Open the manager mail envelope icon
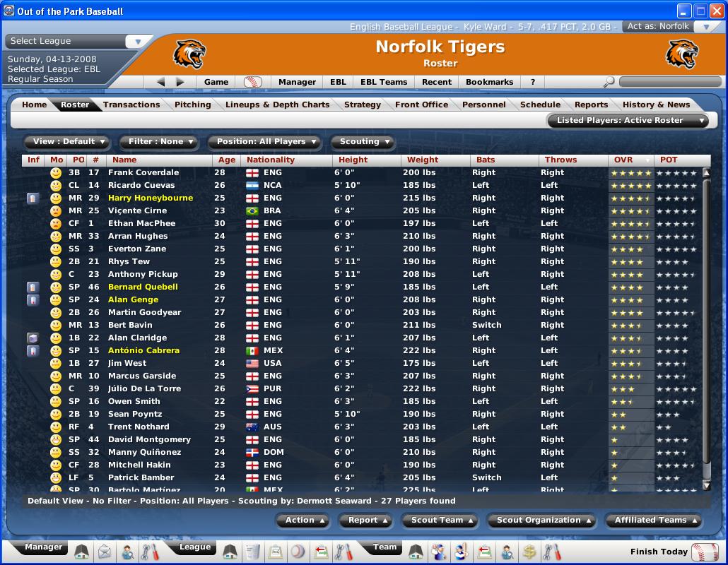This screenshot has width=728, height=565. (105, 552)
